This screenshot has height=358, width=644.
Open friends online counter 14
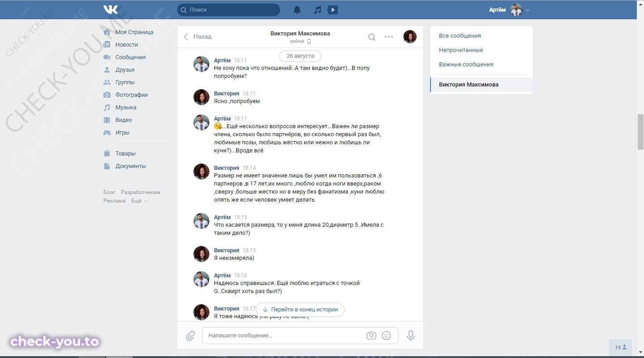[621, 347]
